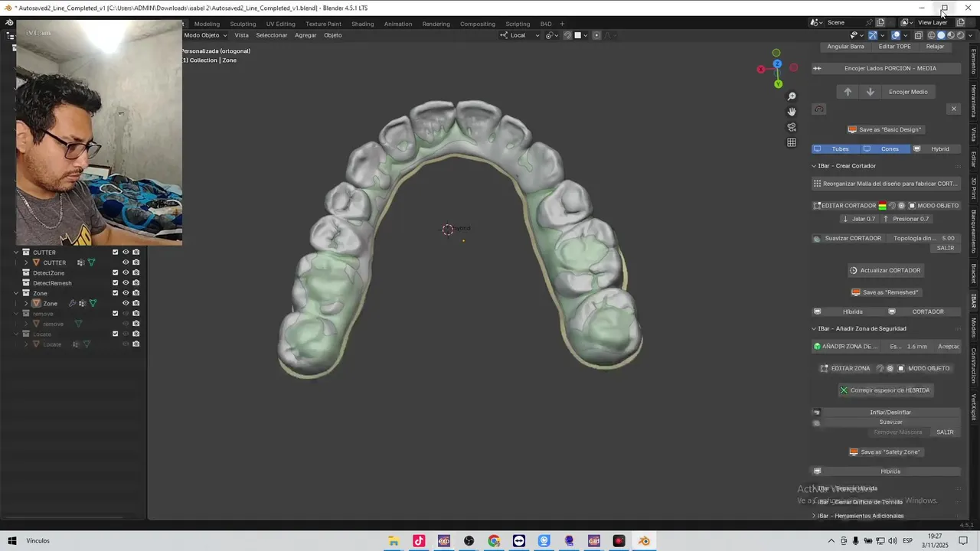This screenshot has width=980, height=551.
Task: Open File Explorer from the taskbar
Action: [x=394, y=541]
